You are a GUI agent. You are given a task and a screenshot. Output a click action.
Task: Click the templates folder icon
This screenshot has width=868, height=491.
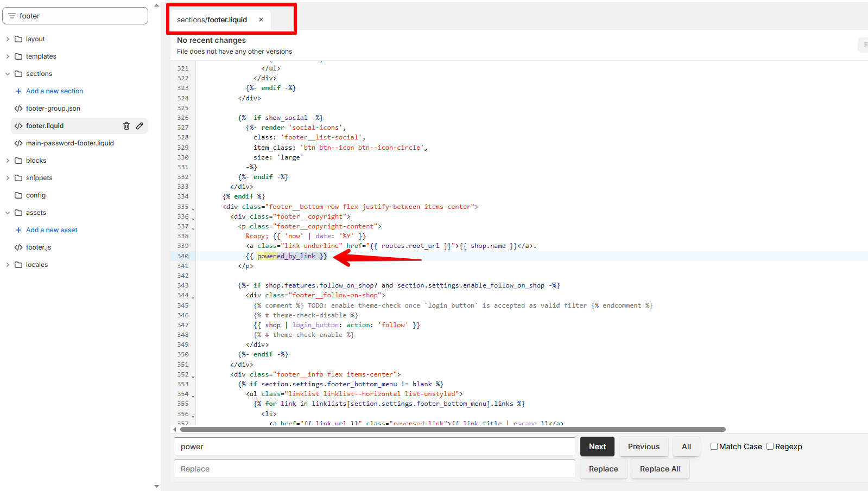18,56
